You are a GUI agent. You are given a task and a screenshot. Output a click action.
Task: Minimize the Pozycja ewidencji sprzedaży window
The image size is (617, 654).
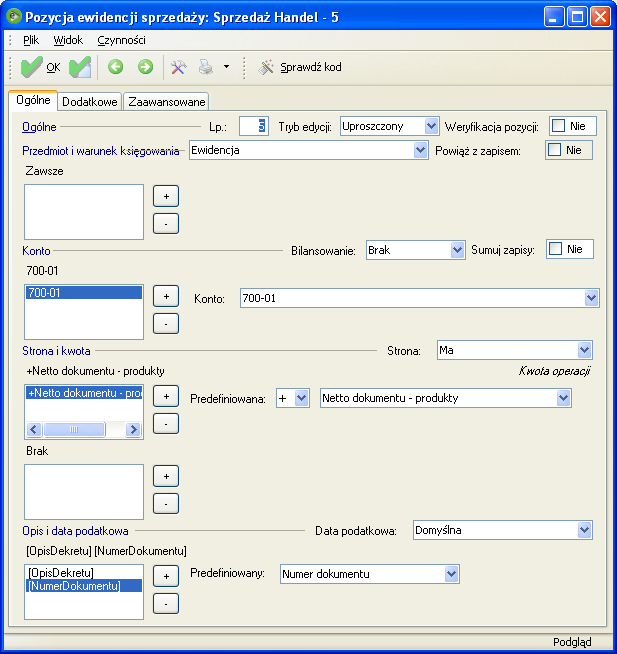[554, 17]
